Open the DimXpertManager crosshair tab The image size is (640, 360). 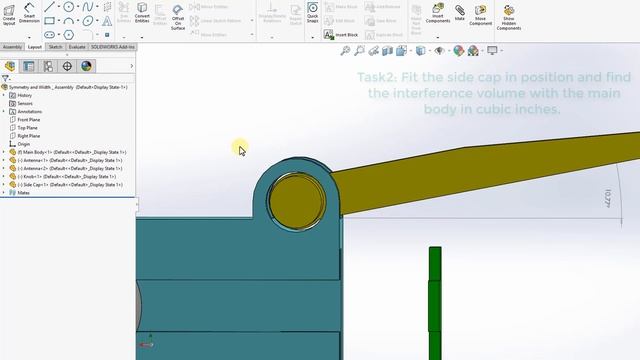point(67,66)
